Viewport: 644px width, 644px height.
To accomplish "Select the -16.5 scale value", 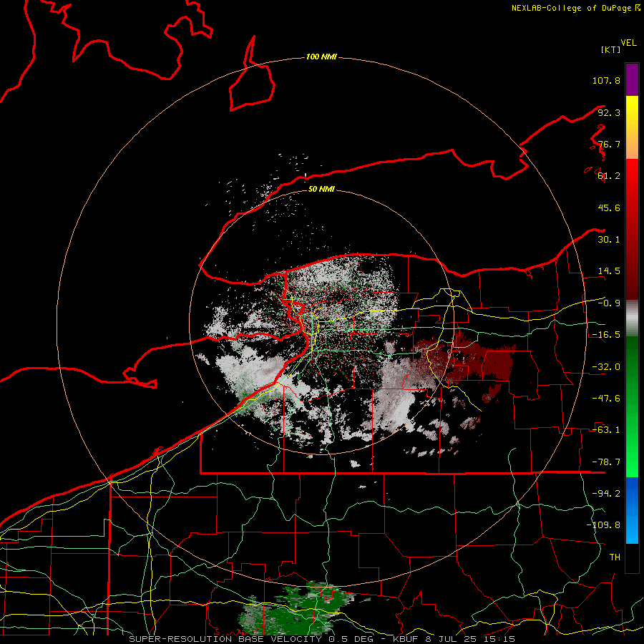I will (606, 334).
